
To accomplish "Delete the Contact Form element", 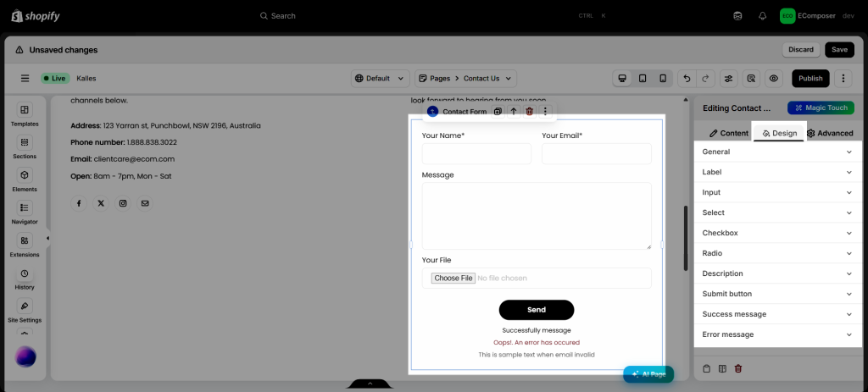I will click(529, 112).
